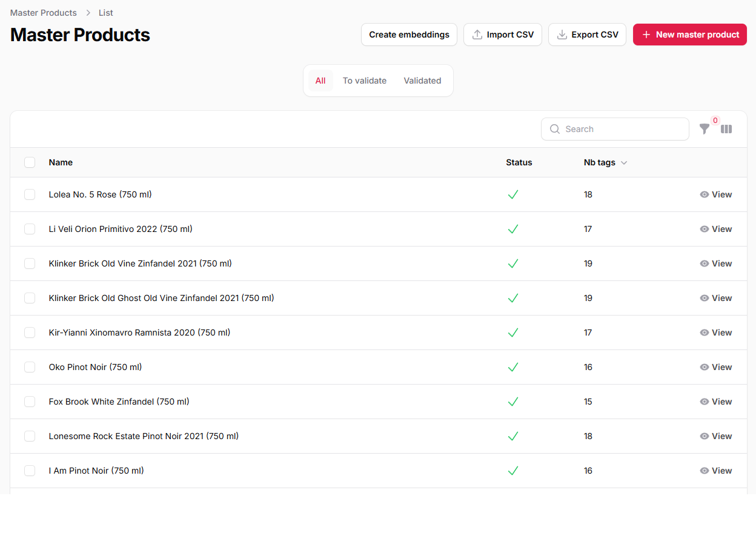Click product name Lolea No. 5 Rose (750 ml)

point(101,194)
